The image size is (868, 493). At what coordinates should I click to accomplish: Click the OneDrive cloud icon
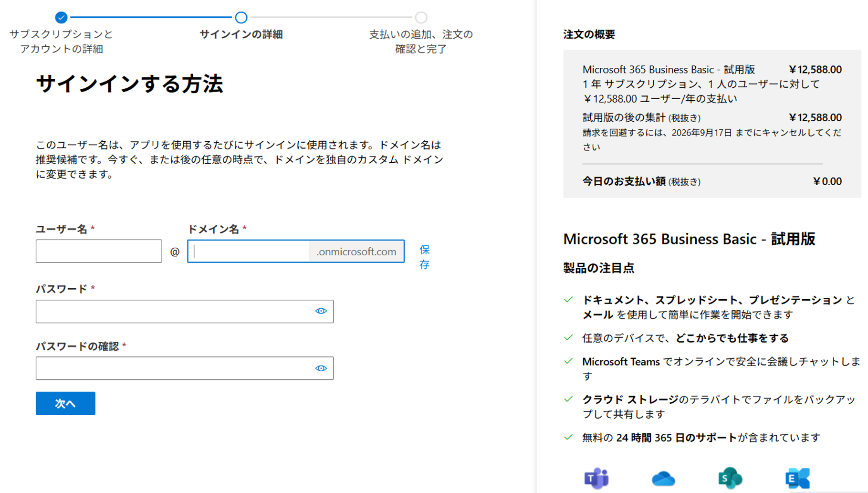point(663,478)
